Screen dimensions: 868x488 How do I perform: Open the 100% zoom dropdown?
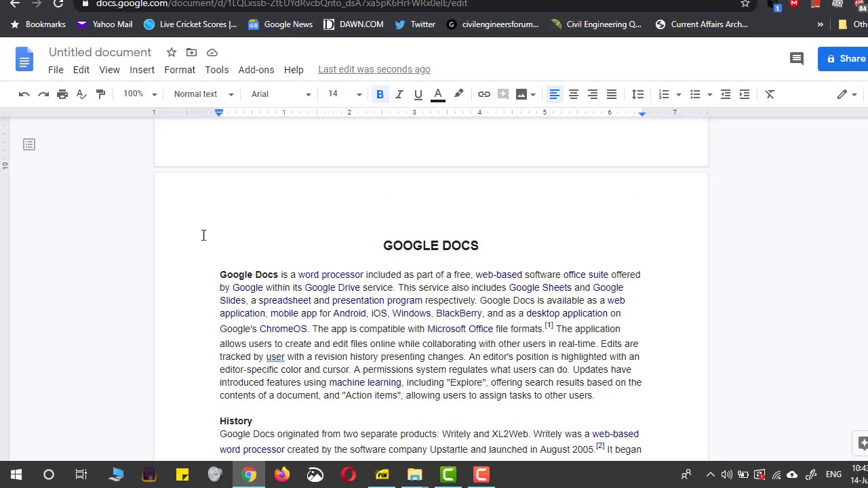(x=140, y=94)
